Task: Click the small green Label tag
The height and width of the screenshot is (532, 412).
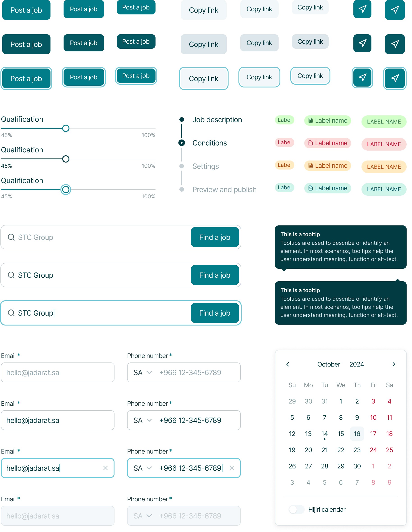Action: pyautogui.click(x=284, y=120)
